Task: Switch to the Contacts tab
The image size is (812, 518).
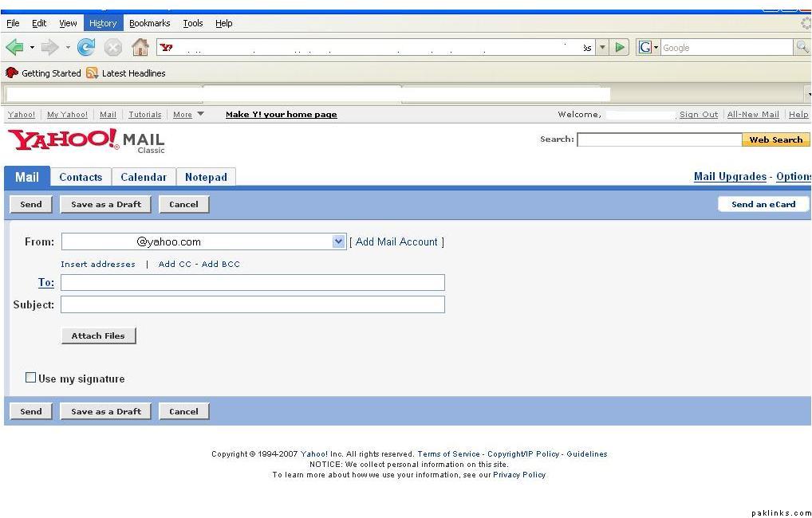Action: [x=81, y=177]
